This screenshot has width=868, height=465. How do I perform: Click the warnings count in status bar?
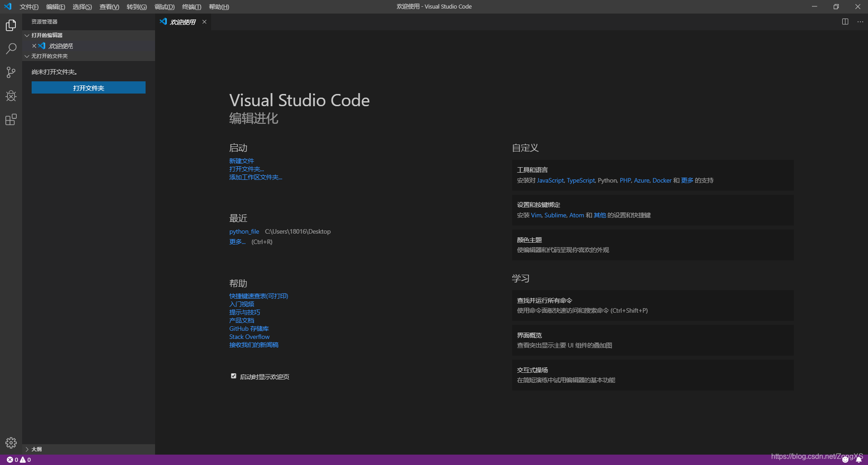pyautogui.click(x=25, y=460)
